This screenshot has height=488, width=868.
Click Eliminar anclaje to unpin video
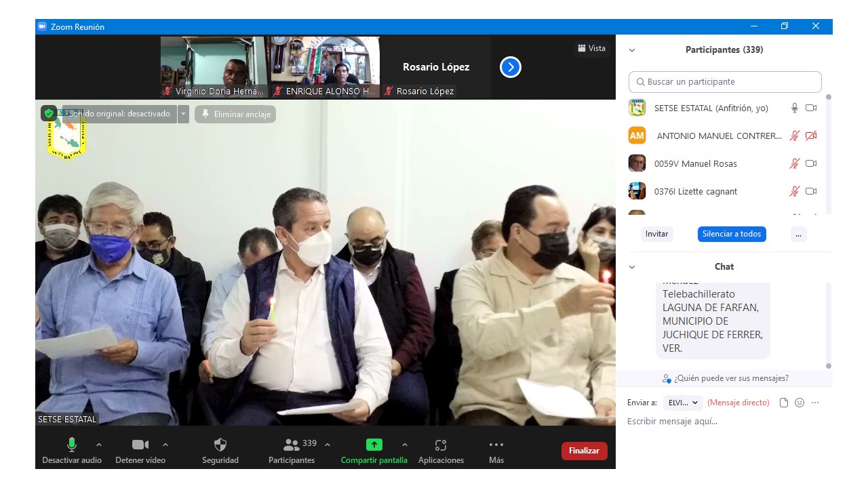tap(235, 114)
